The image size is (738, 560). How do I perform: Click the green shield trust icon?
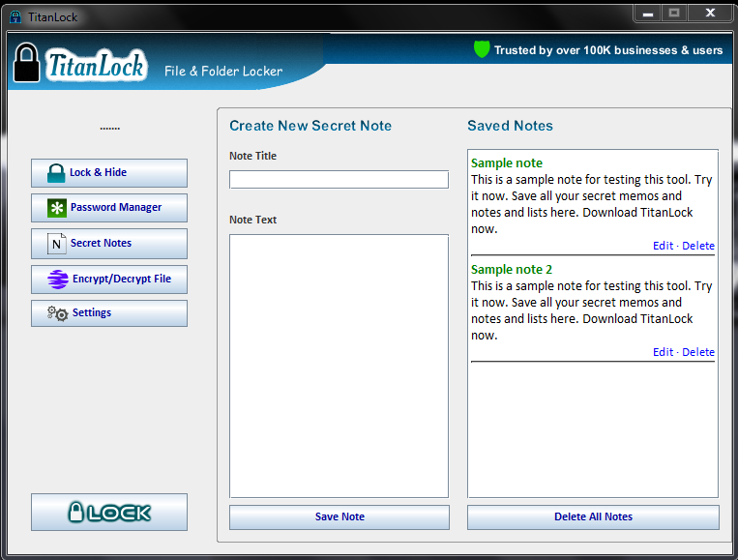tap(482, 49)
